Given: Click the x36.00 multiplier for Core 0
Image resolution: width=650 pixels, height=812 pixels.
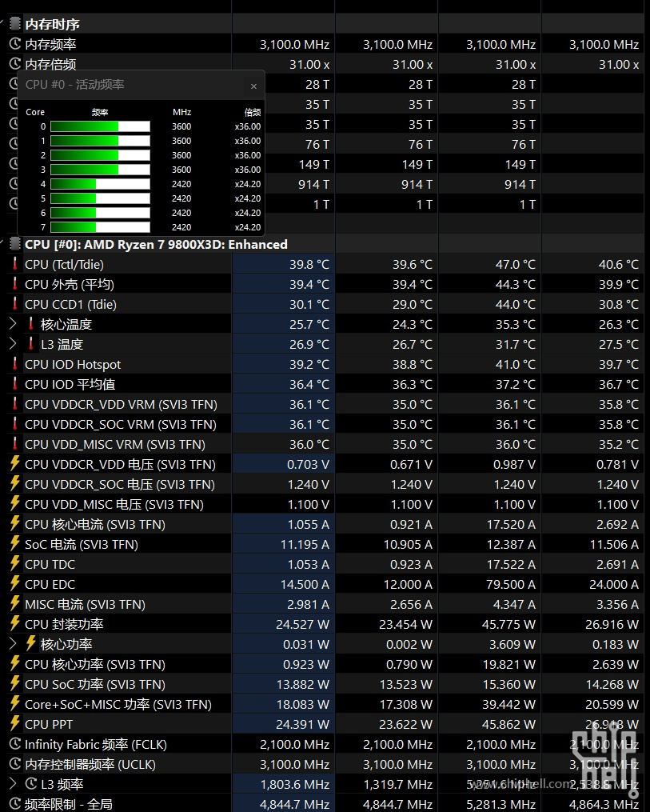Looking at the screenshot, I should (247, 126).
